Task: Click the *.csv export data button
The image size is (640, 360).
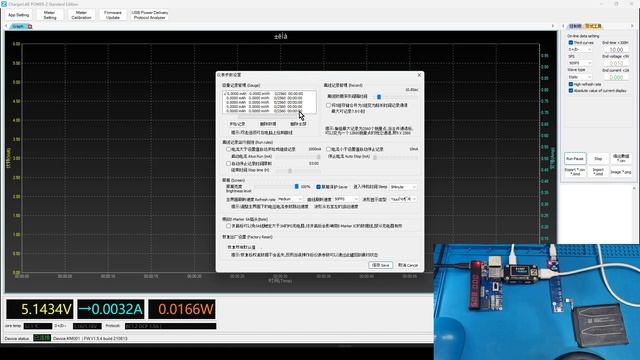Action: point(621,158)
